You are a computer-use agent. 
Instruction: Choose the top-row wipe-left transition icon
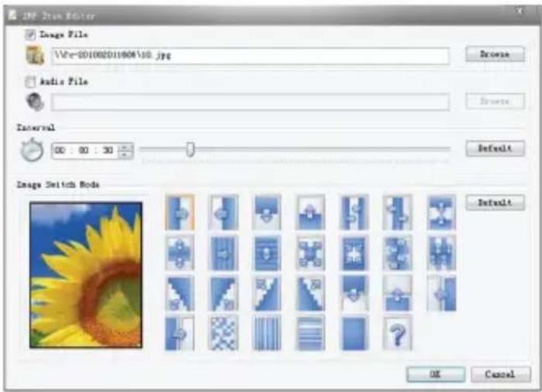(223, 212)
